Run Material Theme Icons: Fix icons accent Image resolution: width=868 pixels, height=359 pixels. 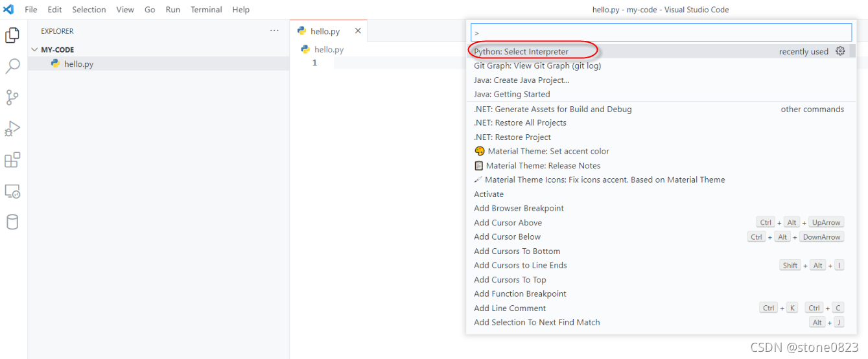(x=661, y=179)
